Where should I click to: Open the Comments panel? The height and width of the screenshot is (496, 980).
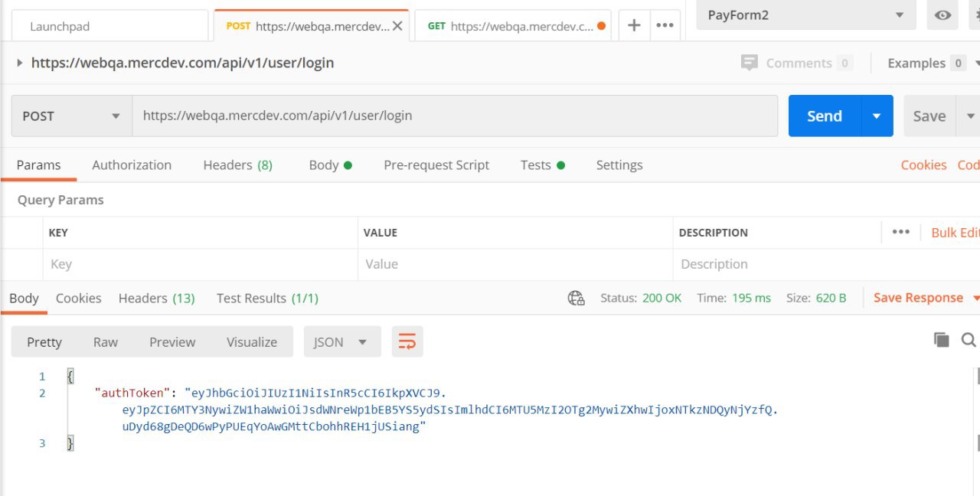pos(797,63)
